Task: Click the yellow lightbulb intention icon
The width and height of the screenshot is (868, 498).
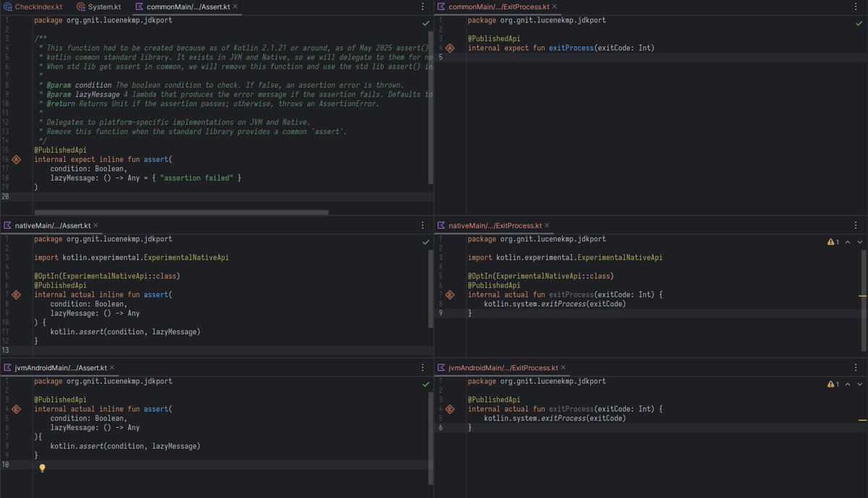Action: click(x=42, y=468)
